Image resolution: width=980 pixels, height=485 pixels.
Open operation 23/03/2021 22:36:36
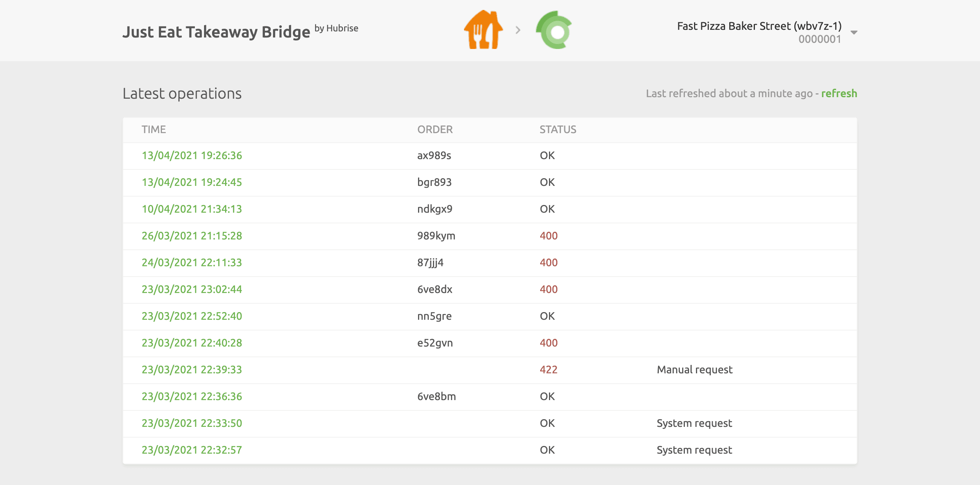[192, 396]
